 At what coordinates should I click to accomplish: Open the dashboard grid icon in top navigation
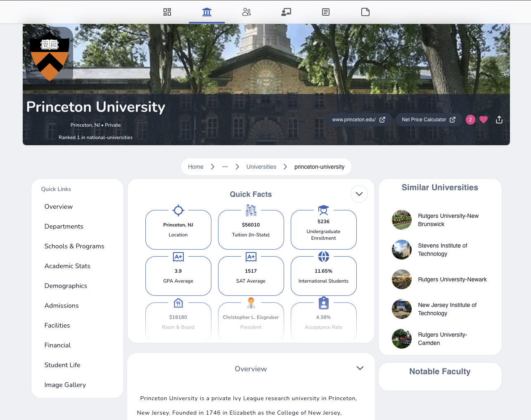[x=167, y=12]
